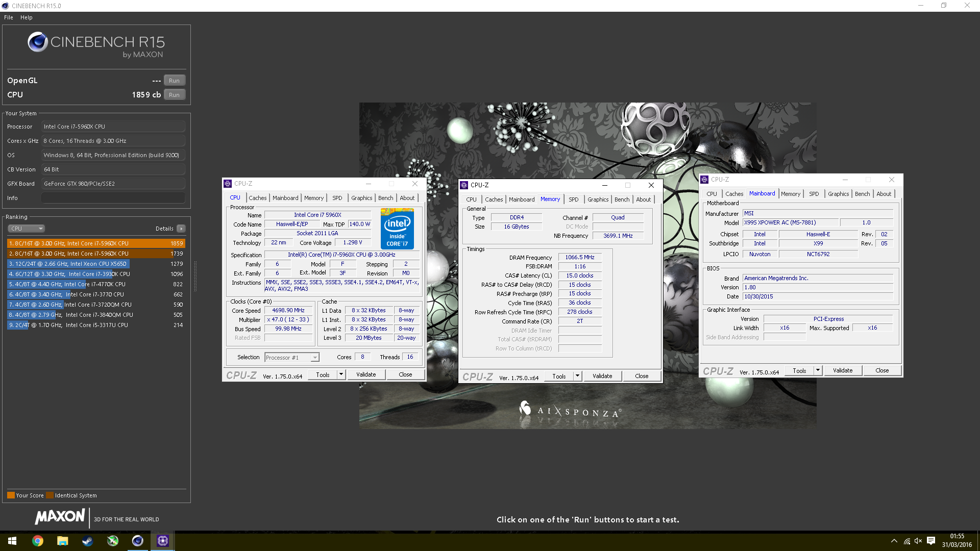Screen dimensions: 980x551
Task: Run the CPU benchmark
Action: [x=174, y=95]
